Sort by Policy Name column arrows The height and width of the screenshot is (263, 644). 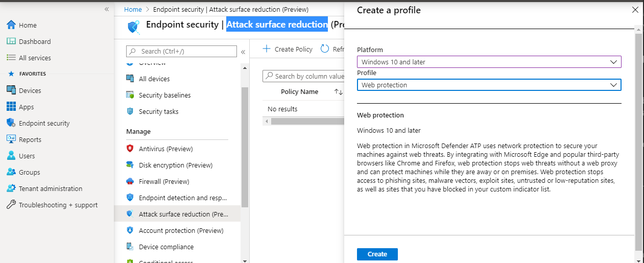[339, 92]
